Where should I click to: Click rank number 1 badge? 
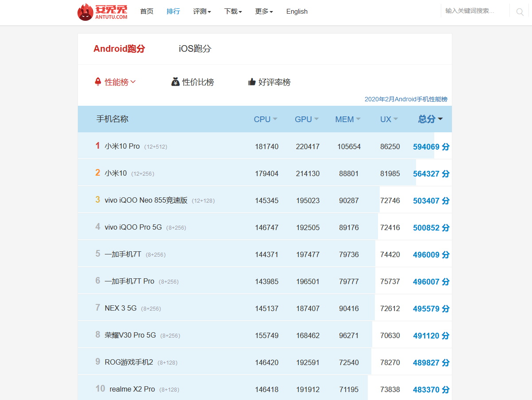click(x=97, y=146)
